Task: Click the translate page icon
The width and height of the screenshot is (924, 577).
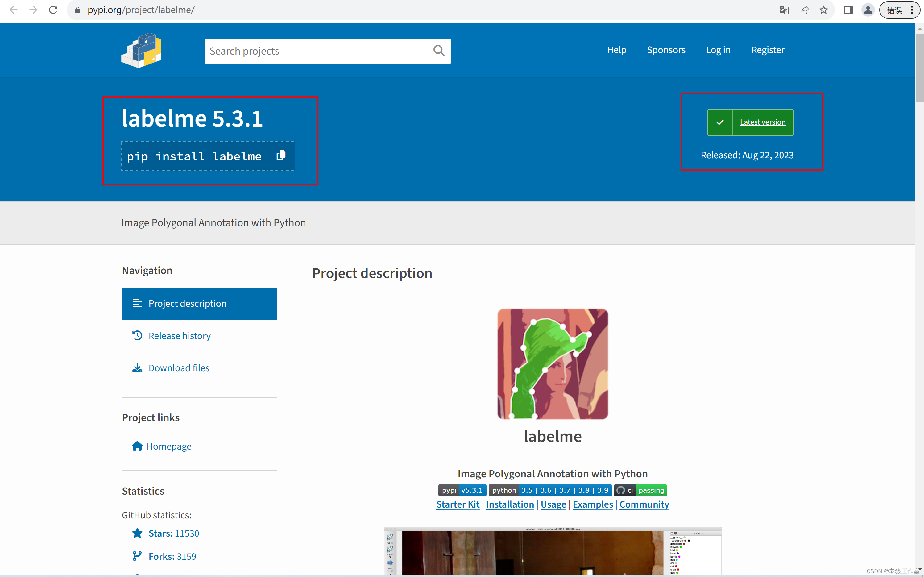Action: pyautogui.click(x=784, y=10)
